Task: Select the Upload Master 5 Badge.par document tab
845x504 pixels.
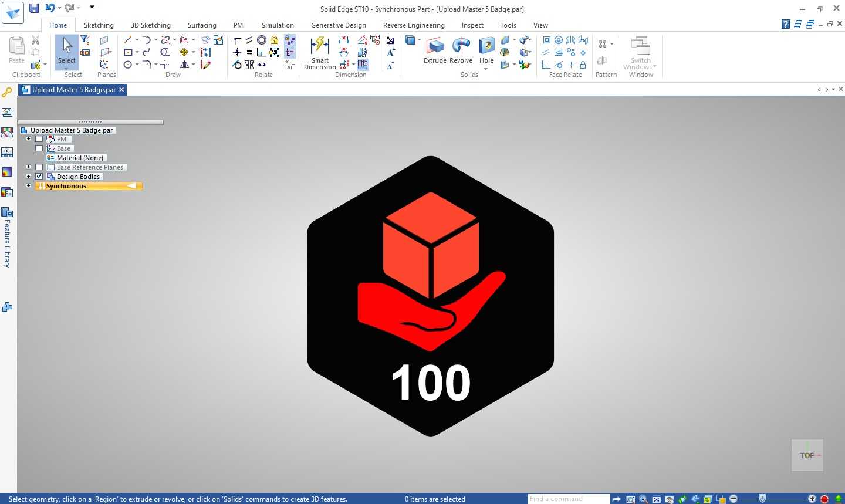Action: (73, 90)
